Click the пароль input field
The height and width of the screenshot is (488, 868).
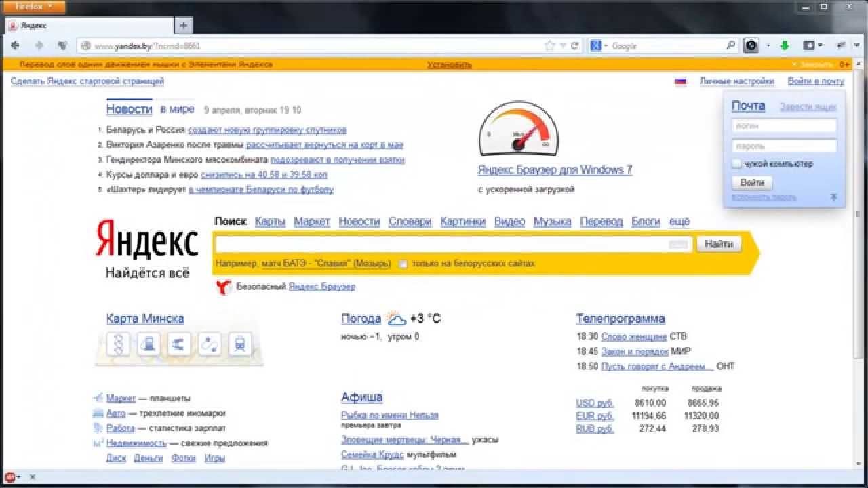pyautogui.click(x=784, y=146)
